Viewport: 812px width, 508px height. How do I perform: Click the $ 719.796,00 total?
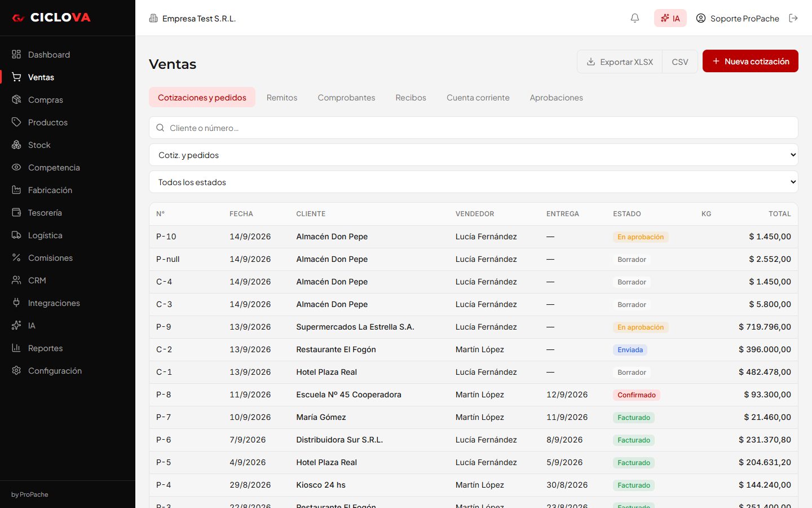coord(765,327)
